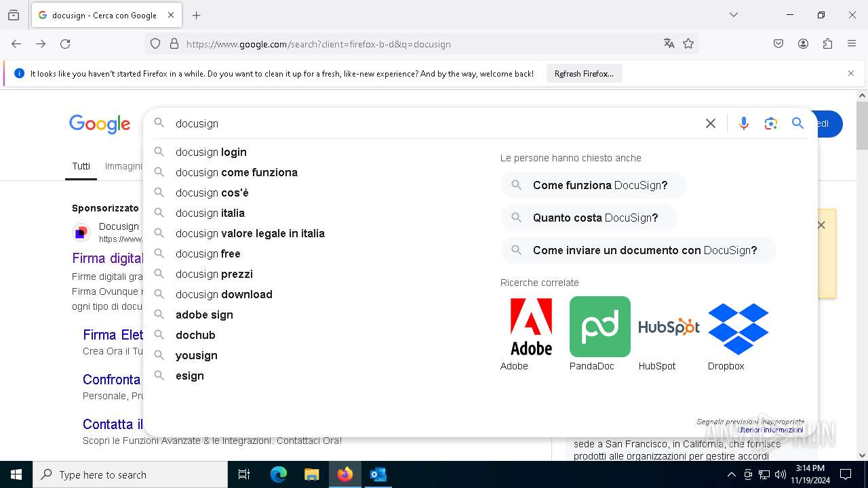
Task: Choose the suggestion yousign
Action: pos(197,355)
